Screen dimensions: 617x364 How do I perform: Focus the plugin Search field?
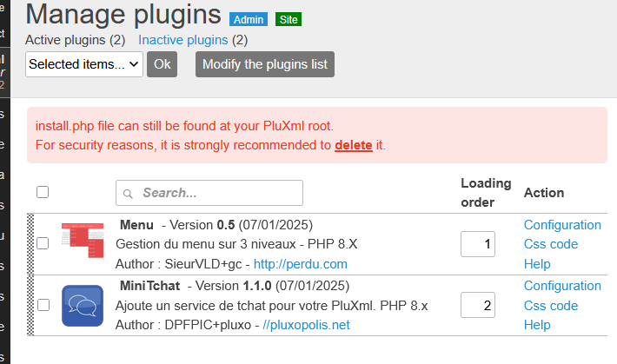click(x=217, y=193)
